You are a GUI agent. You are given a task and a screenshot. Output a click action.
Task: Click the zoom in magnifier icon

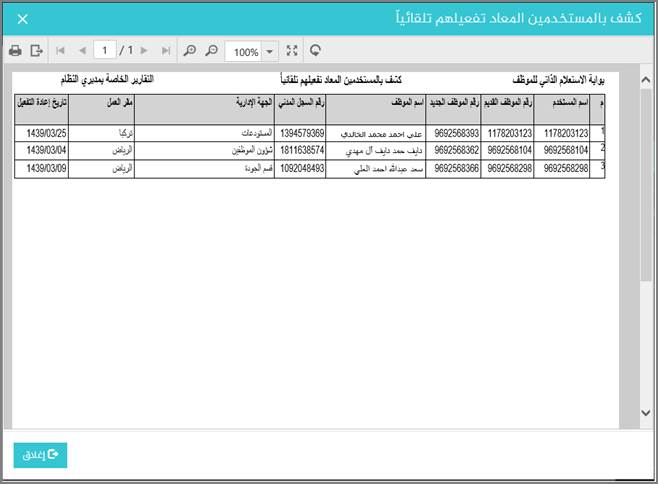click(x=190, y=51)
